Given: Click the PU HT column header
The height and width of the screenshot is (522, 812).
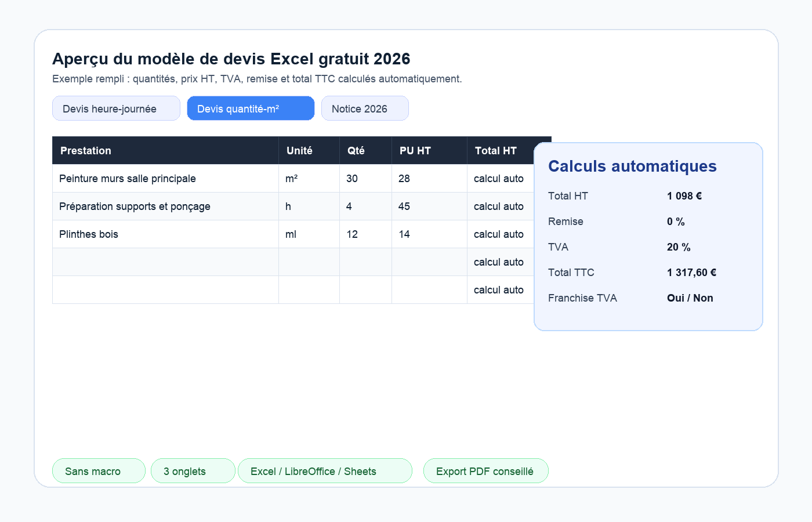Looking at the screenshot, I should tap(429, 151).
